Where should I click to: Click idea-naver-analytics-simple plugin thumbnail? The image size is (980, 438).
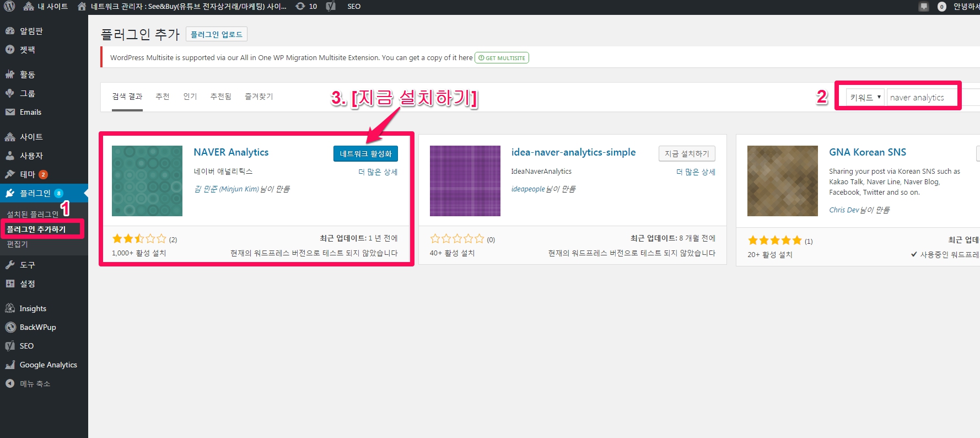465,181
